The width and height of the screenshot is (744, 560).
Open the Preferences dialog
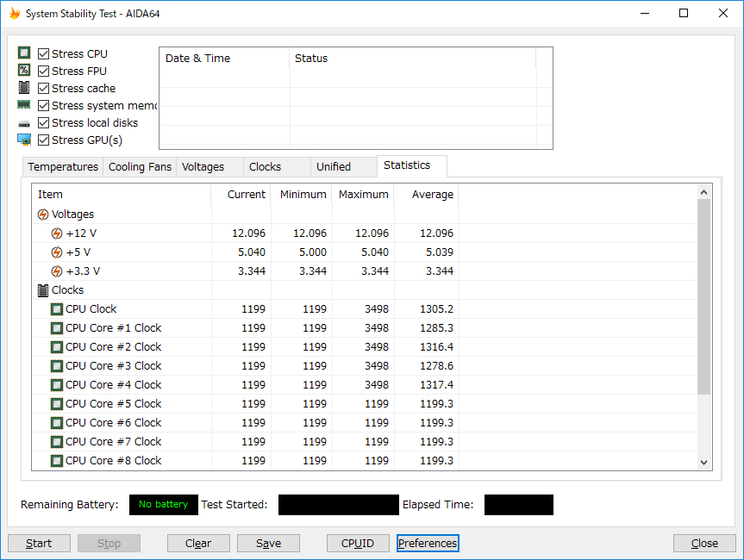point(428,544)
